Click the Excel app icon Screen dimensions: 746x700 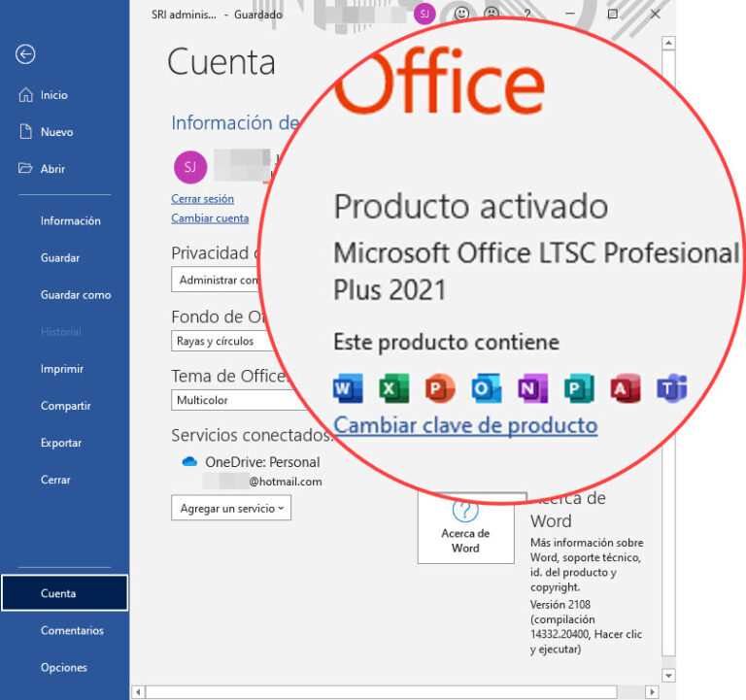tap(394, 388)
